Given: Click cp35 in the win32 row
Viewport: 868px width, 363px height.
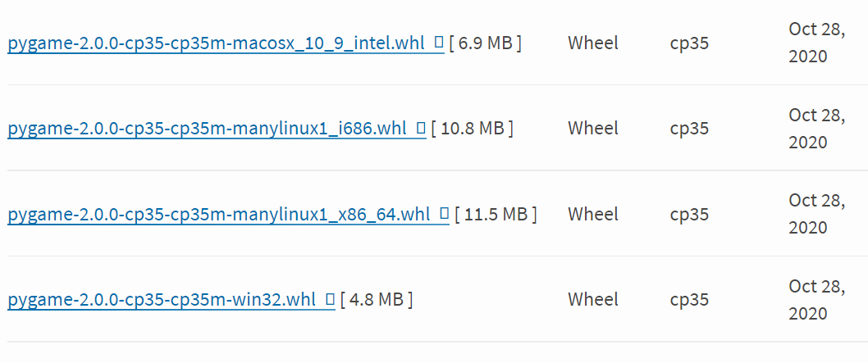Looking at the screenshot, I should 689,300.
